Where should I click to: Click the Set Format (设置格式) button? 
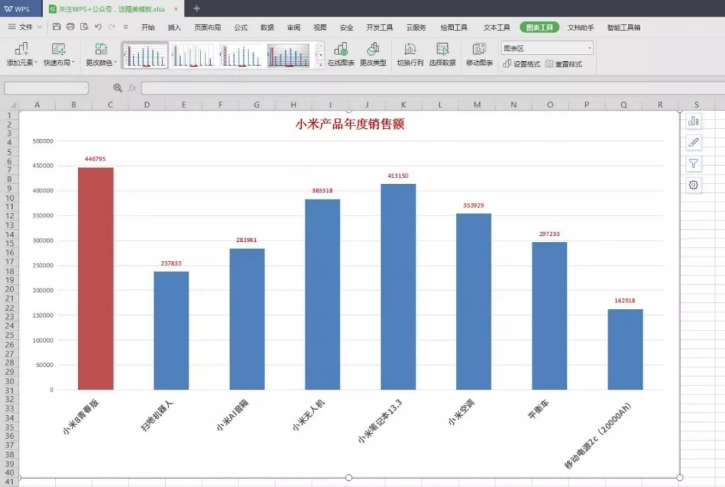tap(522, 64)
